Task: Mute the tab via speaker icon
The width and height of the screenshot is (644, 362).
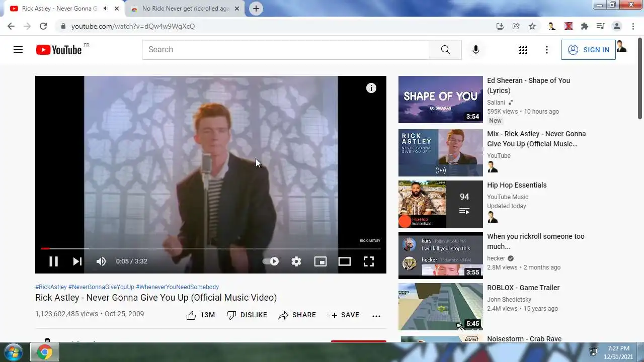Action: point(106,9)
